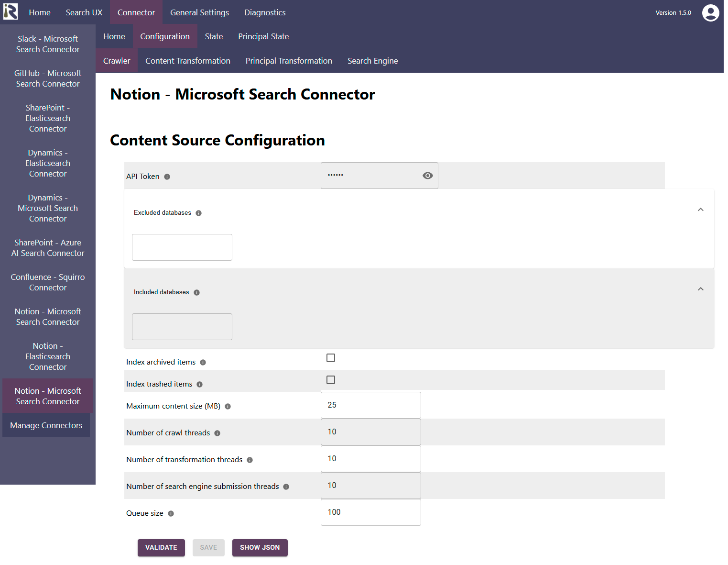Show info tooltip for Excluded databases

[x=198, y=213]
